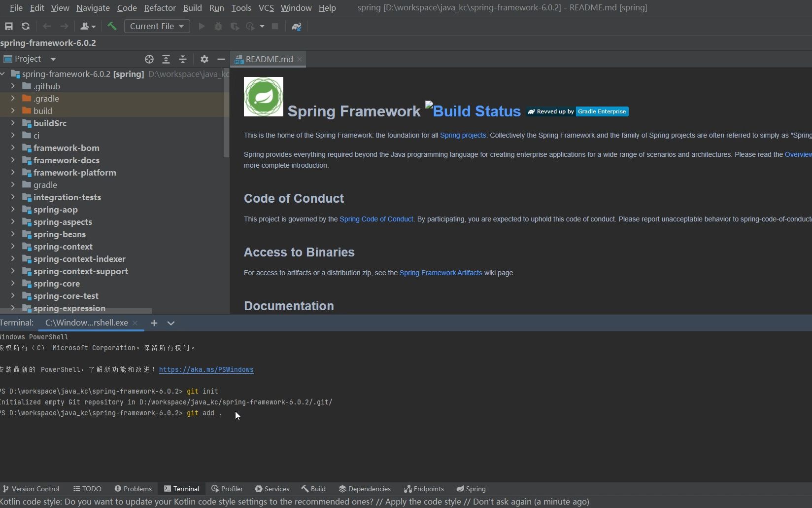Screen dimensions: 812x508
Task: Open the Problems tool window
Action: 133,489
